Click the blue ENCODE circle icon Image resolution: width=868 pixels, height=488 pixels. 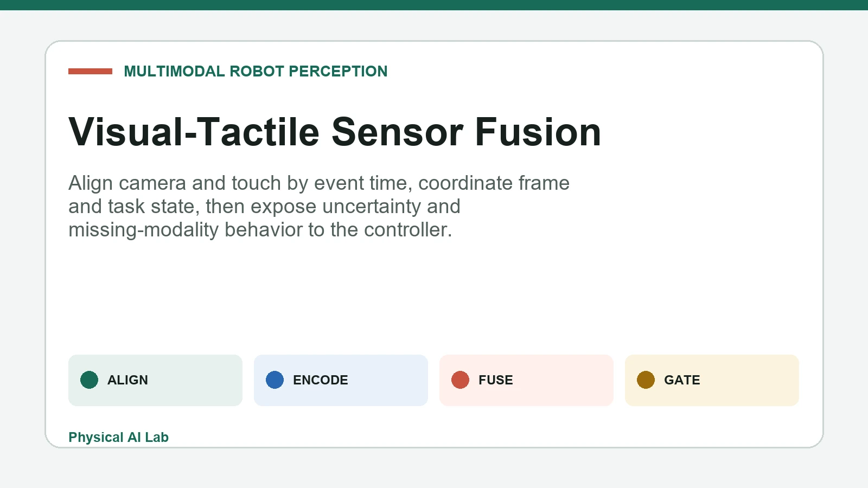click(275, 380)
